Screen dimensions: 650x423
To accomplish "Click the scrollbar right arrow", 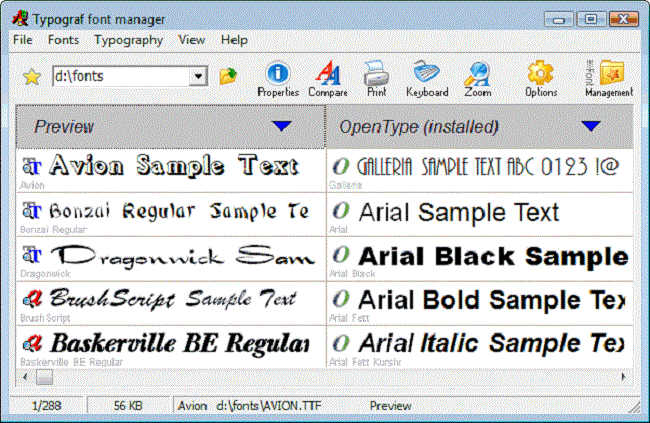I will 623,377.
